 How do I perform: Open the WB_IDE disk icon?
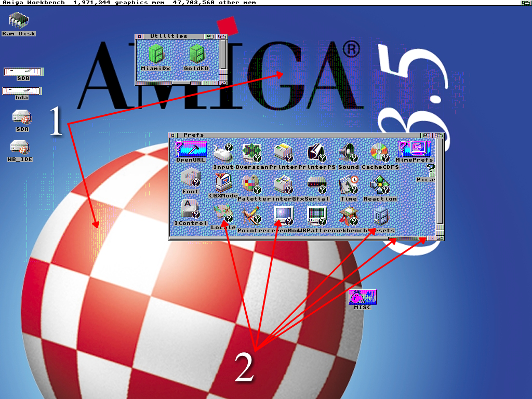(20, 148)
